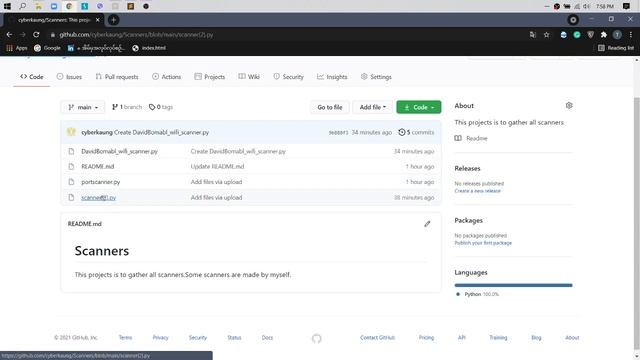Screen dimensions: 640x360
Task: Open the 5 commits history
Action: (x=416, y=132)
